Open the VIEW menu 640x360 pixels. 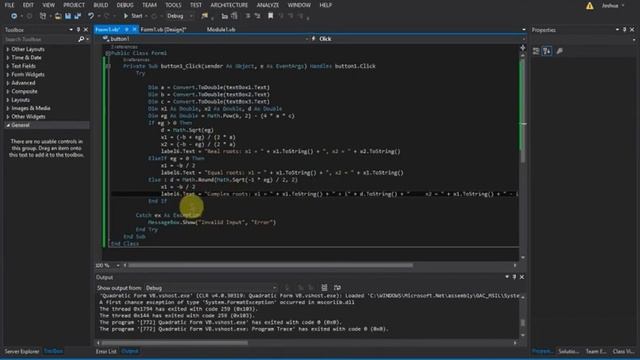(49, 5)
